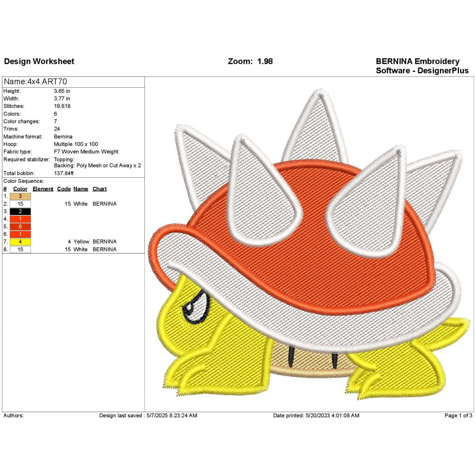The height and width of the screenshot is (476, 476).
Task: Choose the dark orange swatch numbered 6
Action: (20, 226)
